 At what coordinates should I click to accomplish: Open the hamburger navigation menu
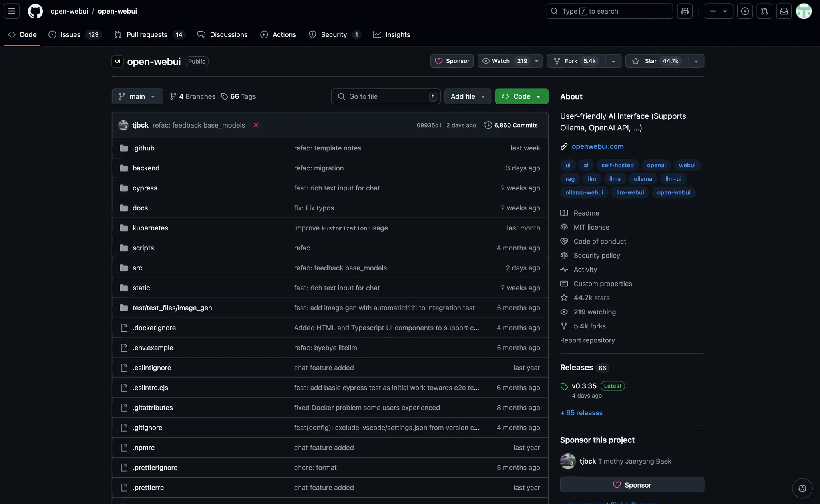[12, 11]
